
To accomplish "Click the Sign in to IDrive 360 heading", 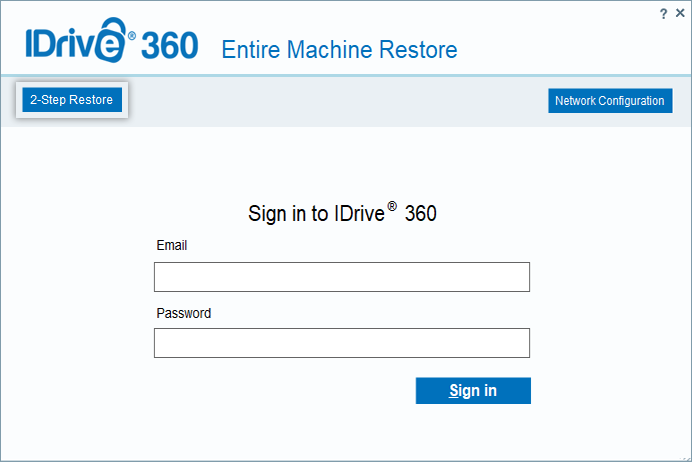I will (x=342, y=213).
